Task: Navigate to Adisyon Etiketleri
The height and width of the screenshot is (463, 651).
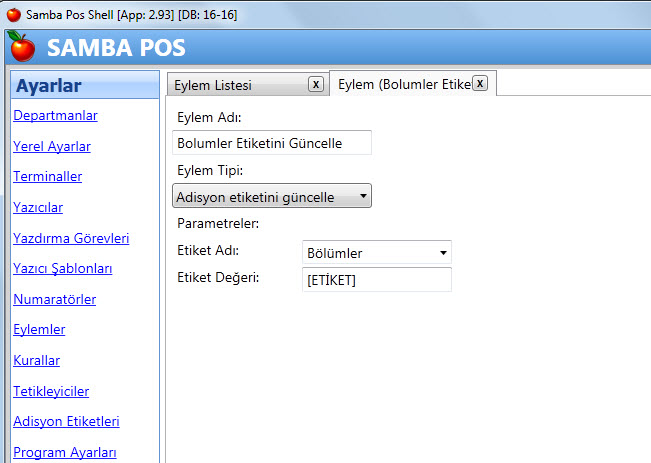Action: pos(66,421)
